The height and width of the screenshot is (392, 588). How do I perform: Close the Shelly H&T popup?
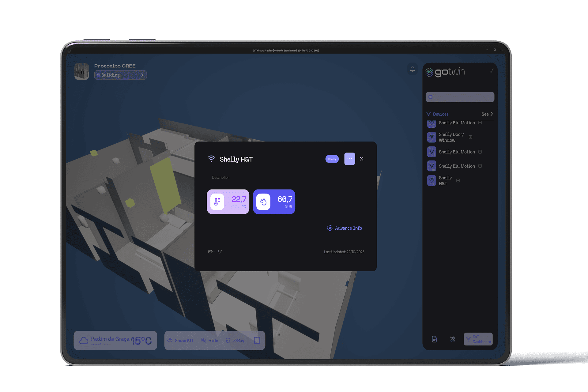tap(361, 159)
